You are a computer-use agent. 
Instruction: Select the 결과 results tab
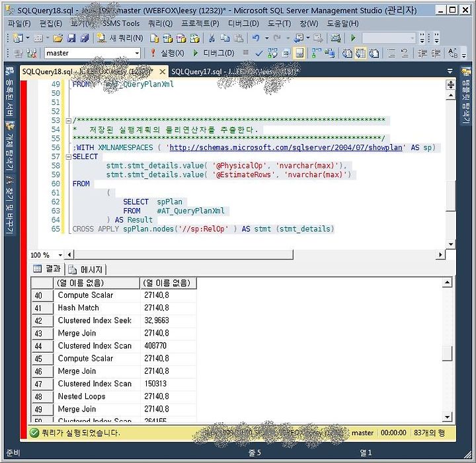pyautogui.click(x=48, y=269)
